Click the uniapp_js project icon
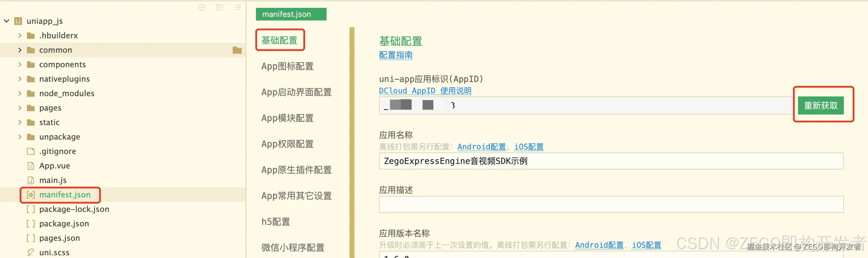The width and height of the screenshot is (868, 258). click(x=18, y=21)
